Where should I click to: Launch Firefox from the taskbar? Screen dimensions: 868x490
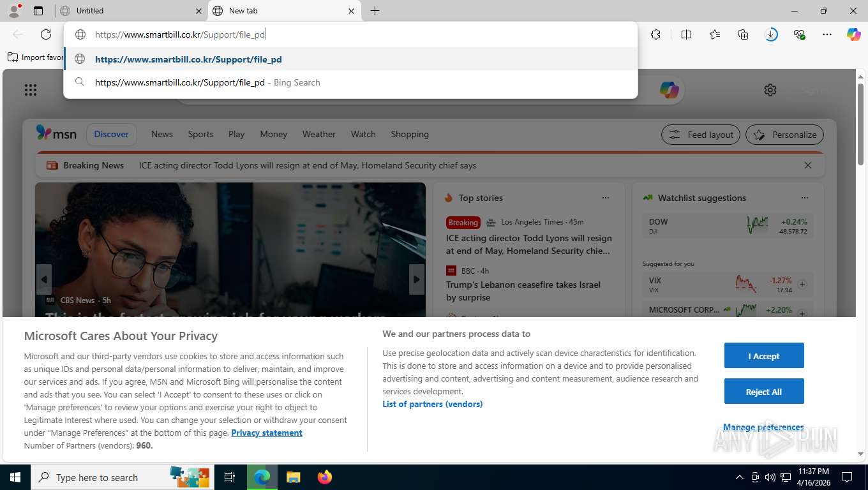pos(325,477)
